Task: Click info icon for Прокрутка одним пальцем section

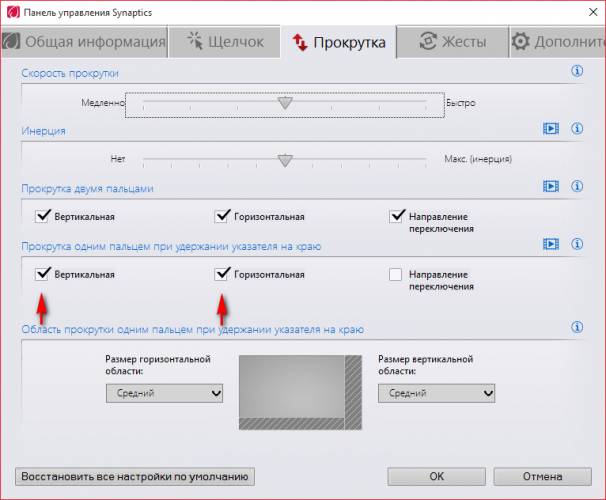Action: click(577, 244)
